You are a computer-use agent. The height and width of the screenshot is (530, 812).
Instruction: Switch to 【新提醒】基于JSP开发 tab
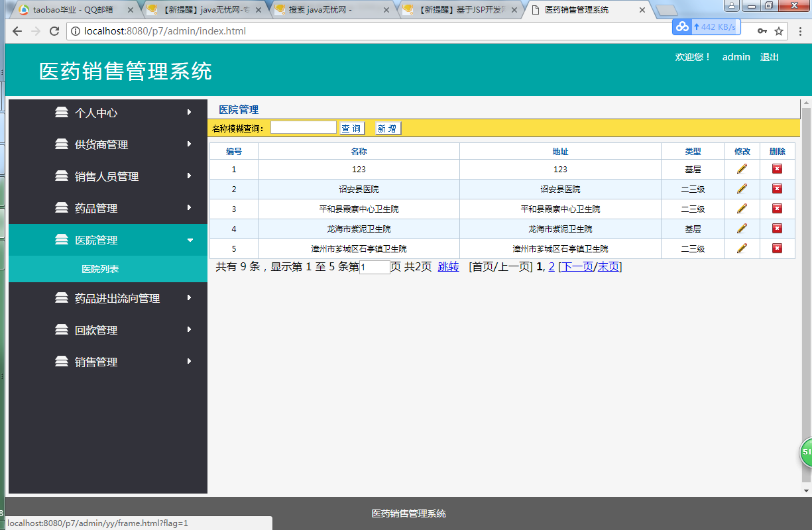(x=459, y=10)
